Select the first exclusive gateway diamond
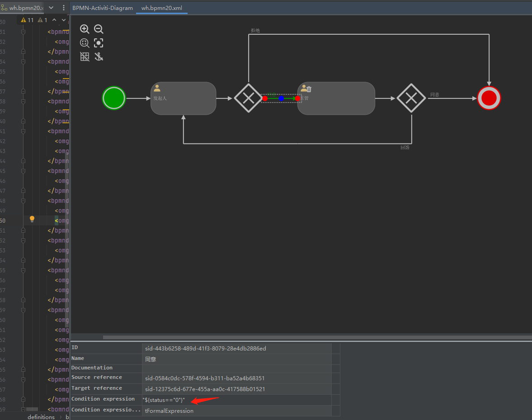This screenshot has height=420, width=532. pos(248,98)
